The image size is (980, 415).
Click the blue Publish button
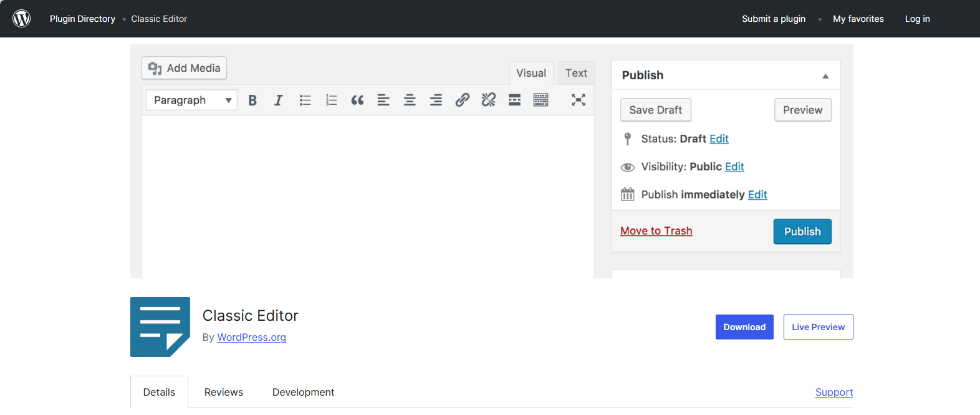802,232
